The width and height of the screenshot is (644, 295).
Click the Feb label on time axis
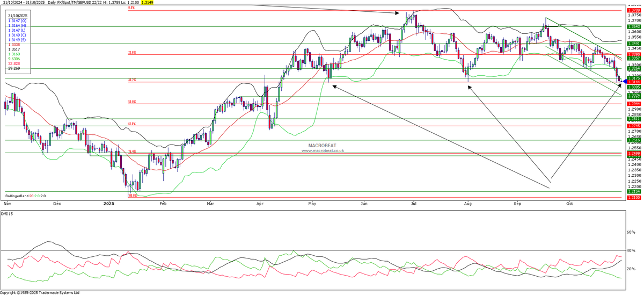(164, 204)
